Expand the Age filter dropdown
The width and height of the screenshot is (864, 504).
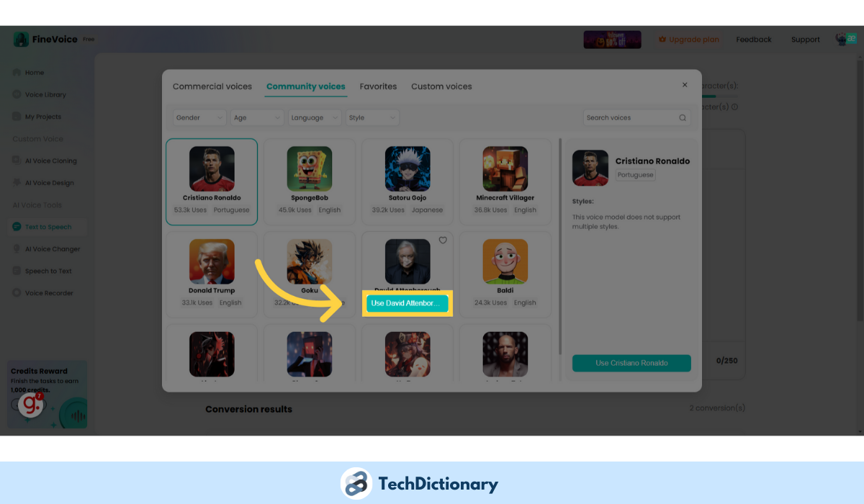[x=257, y=117]
